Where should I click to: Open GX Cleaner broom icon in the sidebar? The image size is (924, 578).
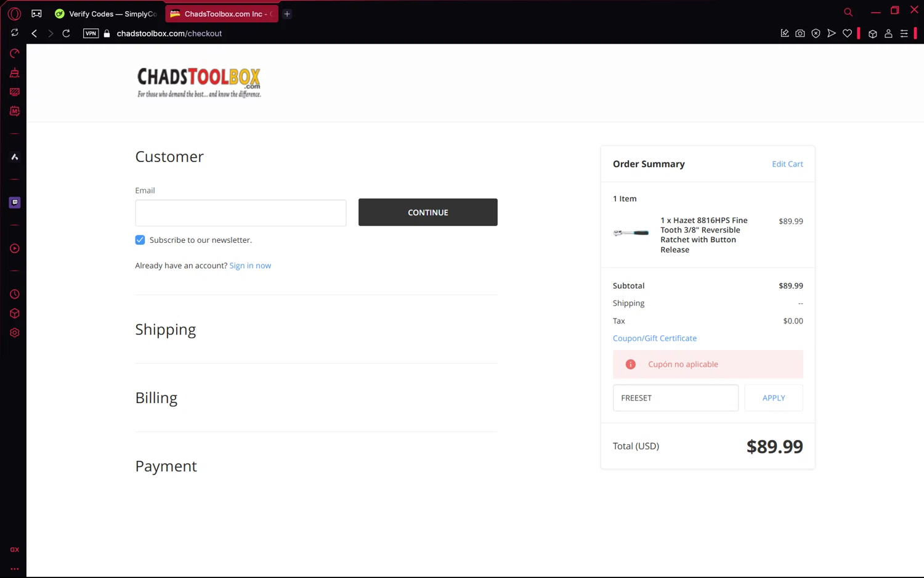(x=15, y=73)
